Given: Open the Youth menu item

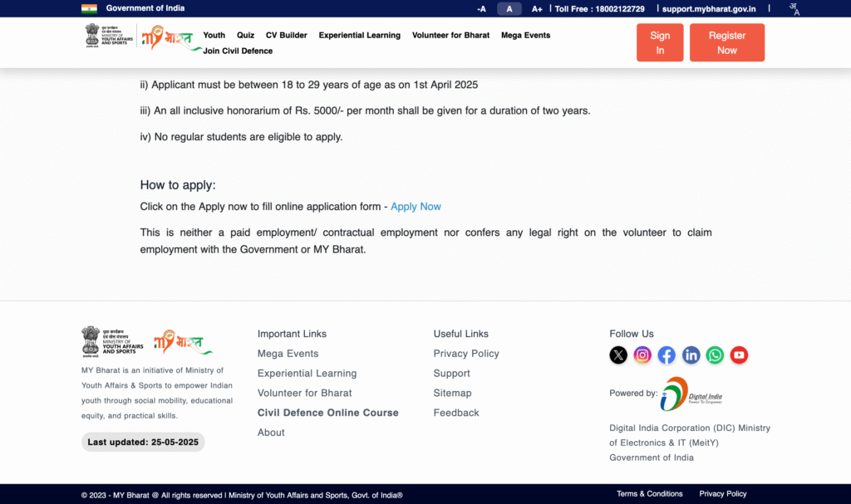Looking at the screenshot, I should coord(214,35).
